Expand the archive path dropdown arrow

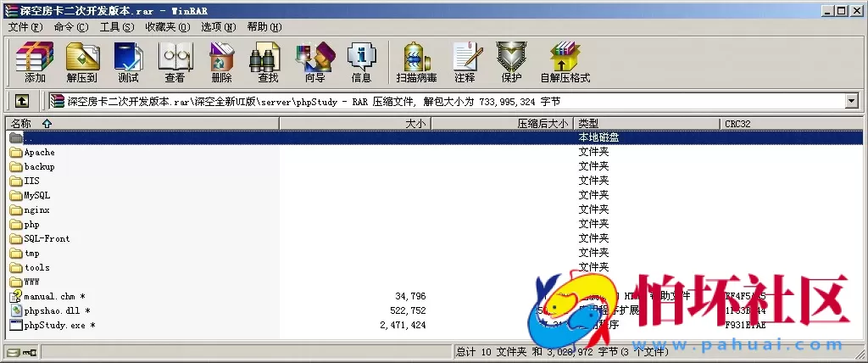851,101
